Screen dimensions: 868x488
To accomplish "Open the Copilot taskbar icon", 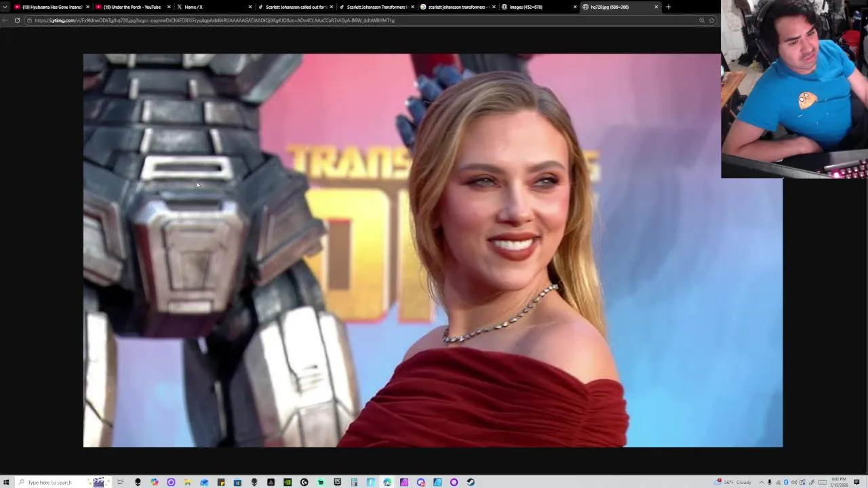I will click(154, 482).
